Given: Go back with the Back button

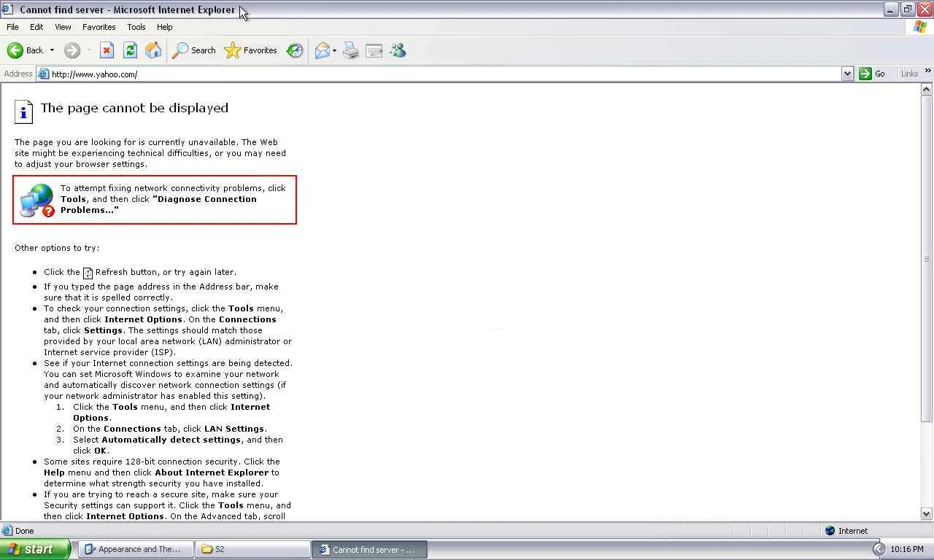Looking at the screenshot, I should point(26,50).
